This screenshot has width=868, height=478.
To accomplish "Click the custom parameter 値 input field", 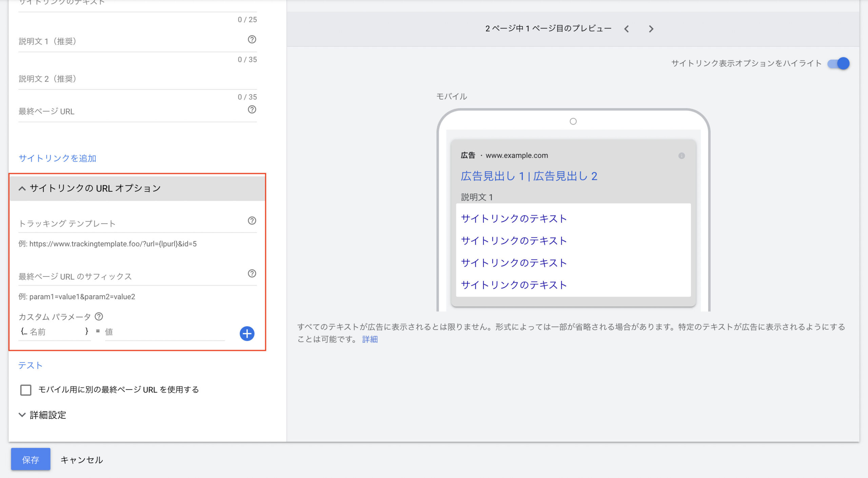I will (x=164, y=332).
